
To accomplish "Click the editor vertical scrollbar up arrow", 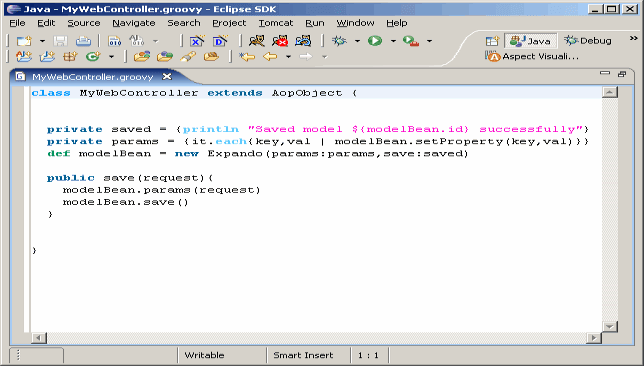I will (610, 92).
